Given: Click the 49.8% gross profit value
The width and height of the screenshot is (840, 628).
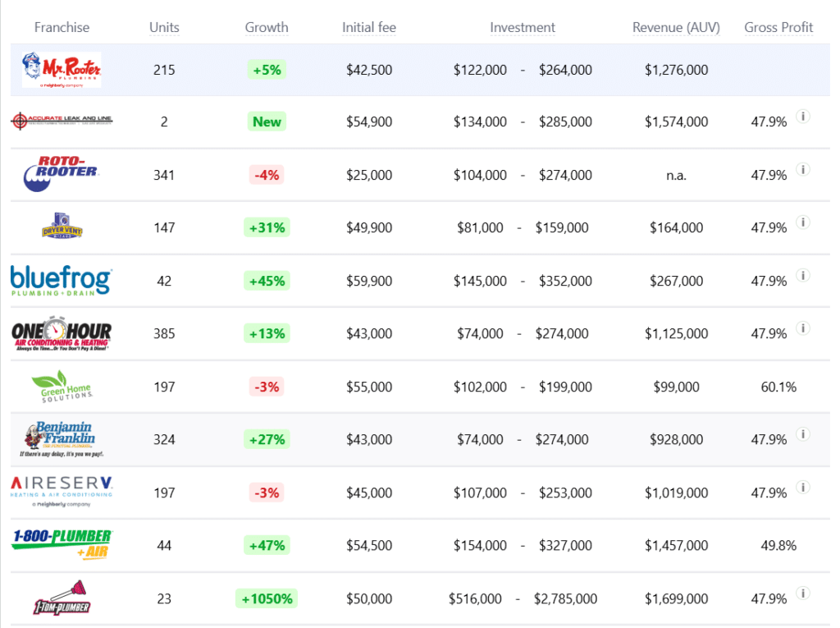Looking at the screenshot, I should (x=778, y=545).
